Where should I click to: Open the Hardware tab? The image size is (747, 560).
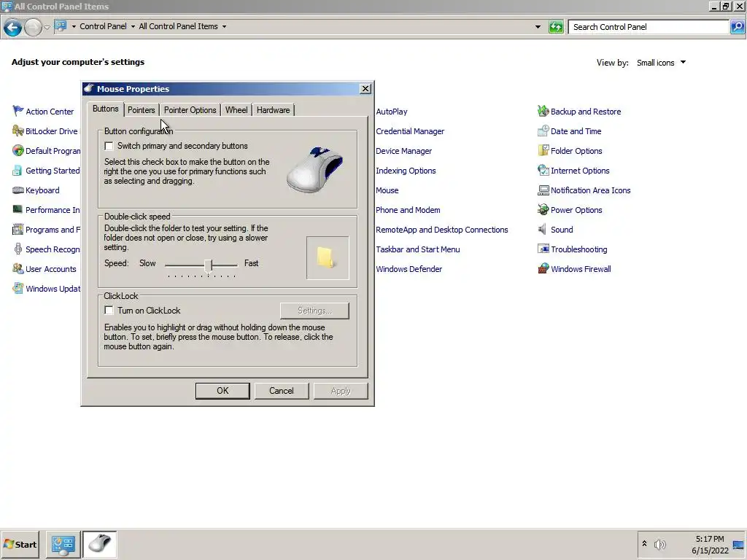pyautogui.click(x=273, y=110)
